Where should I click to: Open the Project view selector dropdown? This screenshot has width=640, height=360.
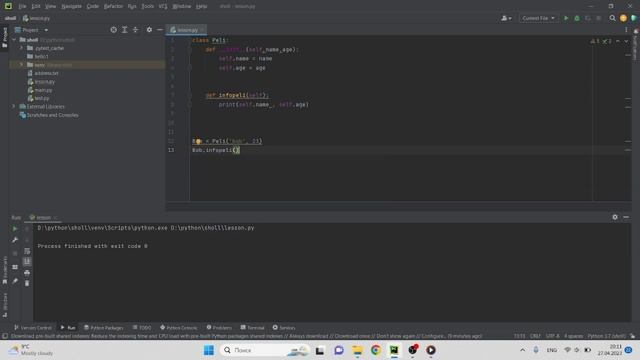(x=31, y=30)
